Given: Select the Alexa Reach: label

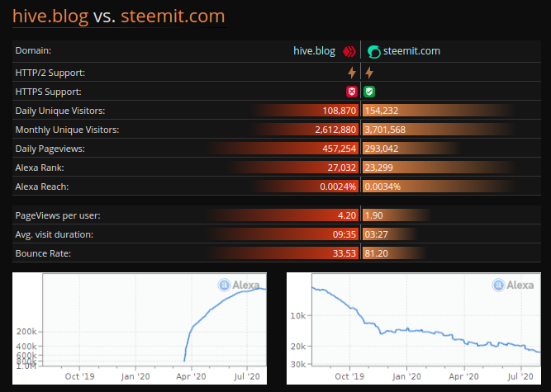Looking at the screenshot, I should tap(42, 187).
